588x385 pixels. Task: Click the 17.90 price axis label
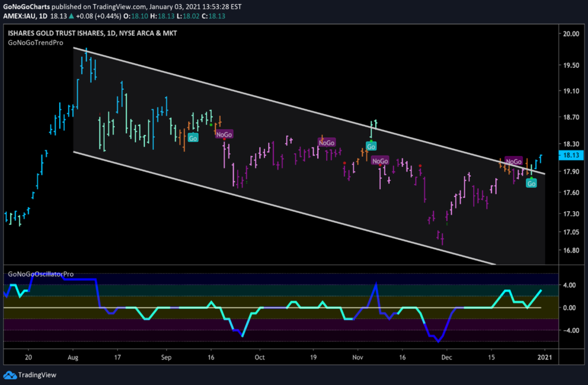click(x=571, y=172)
